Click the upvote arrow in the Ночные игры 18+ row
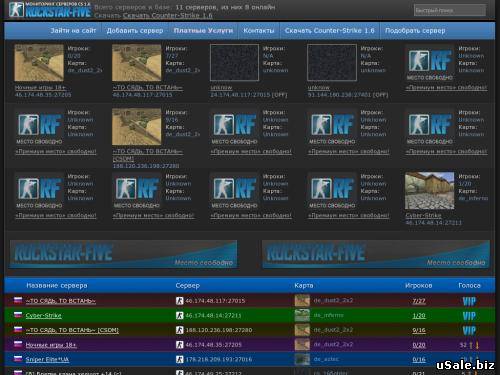Screen dimensions: 500x375 tap(471, 345)
